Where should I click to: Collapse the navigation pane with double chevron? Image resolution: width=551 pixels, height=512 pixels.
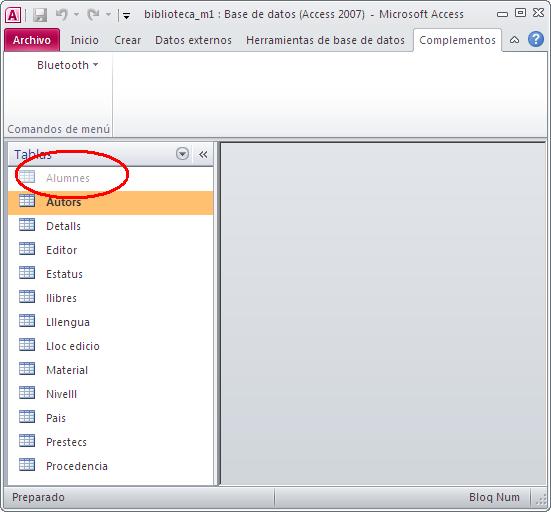click(203, 154)
